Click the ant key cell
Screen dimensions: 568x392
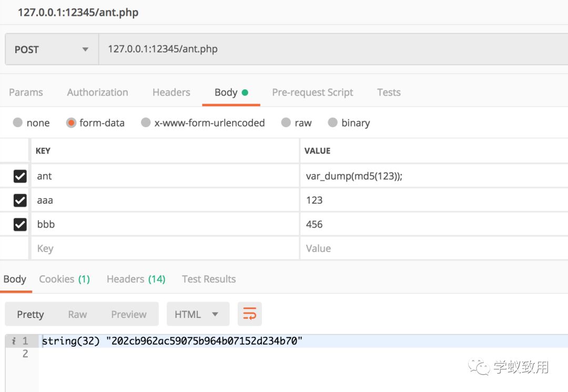(x=165, y=176)
